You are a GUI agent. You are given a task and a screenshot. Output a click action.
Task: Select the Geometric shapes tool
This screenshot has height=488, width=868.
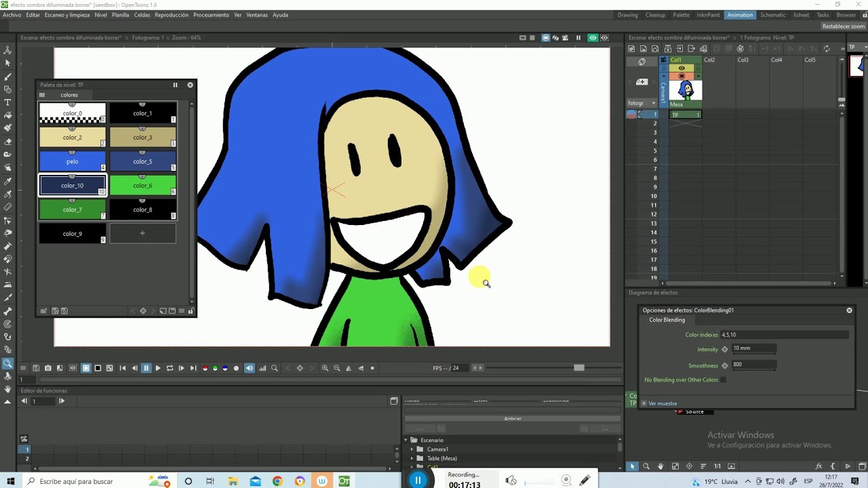(x=7, y=89)
